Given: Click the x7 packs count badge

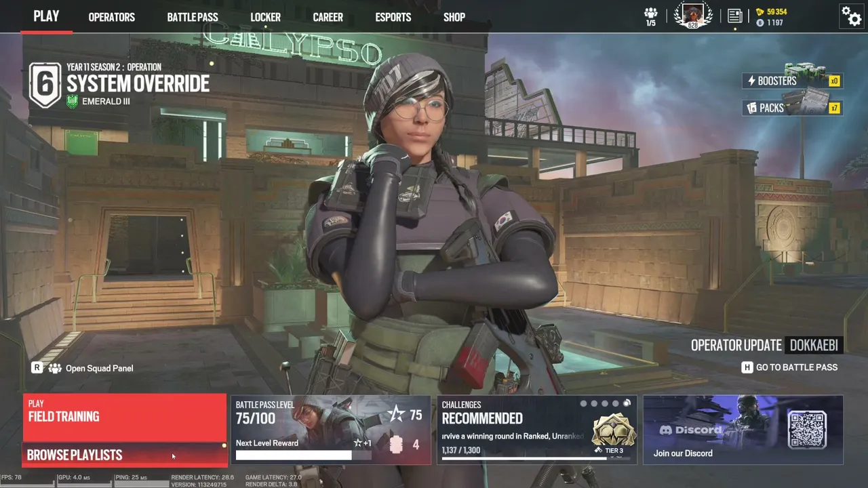Looking at the screenshot, I should click(x=835, y=108).
